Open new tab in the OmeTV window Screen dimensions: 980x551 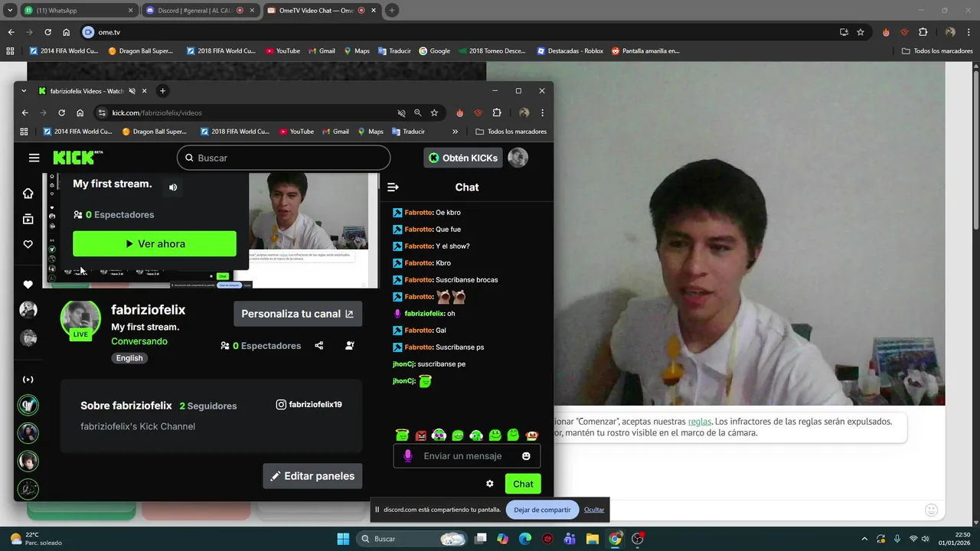pyautogui.click(x=391, y=11)
